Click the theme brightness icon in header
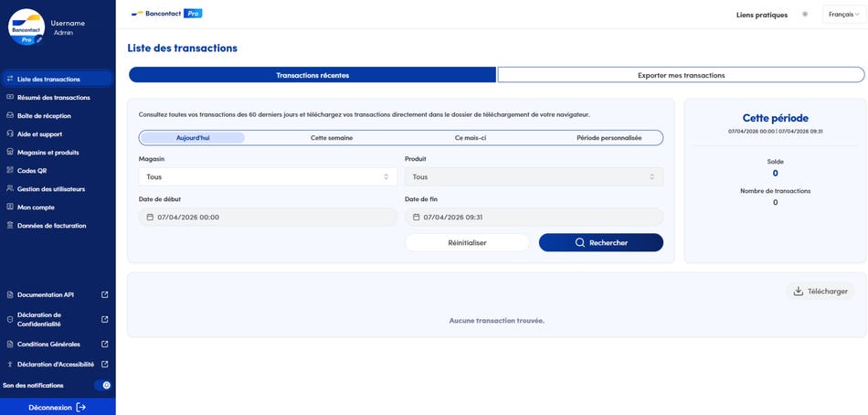This screenshot has width=868, height=415. (805, 15)
